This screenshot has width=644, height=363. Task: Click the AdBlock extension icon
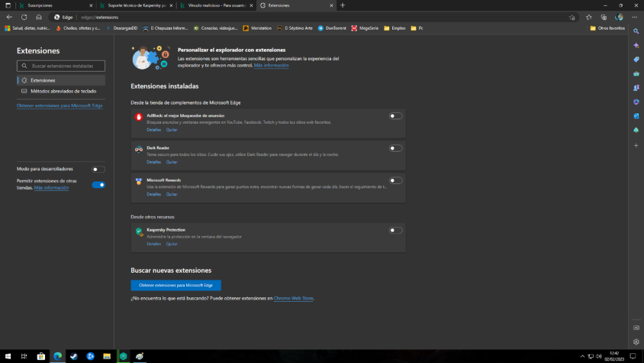139,117
